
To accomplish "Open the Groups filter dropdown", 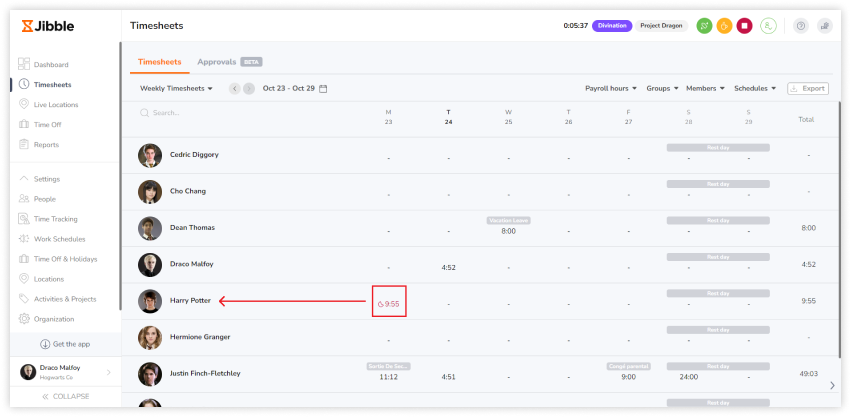I will tap(662, 89).
